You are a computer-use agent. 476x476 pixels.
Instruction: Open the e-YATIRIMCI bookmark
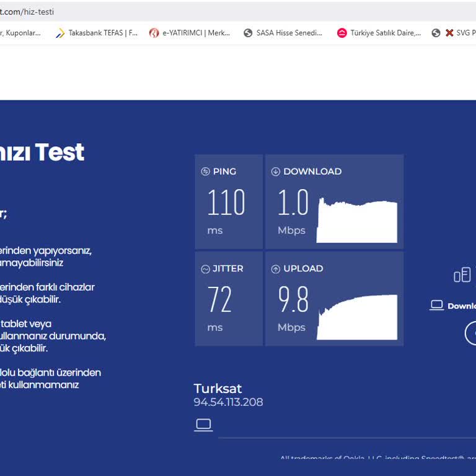pos(190,33)
